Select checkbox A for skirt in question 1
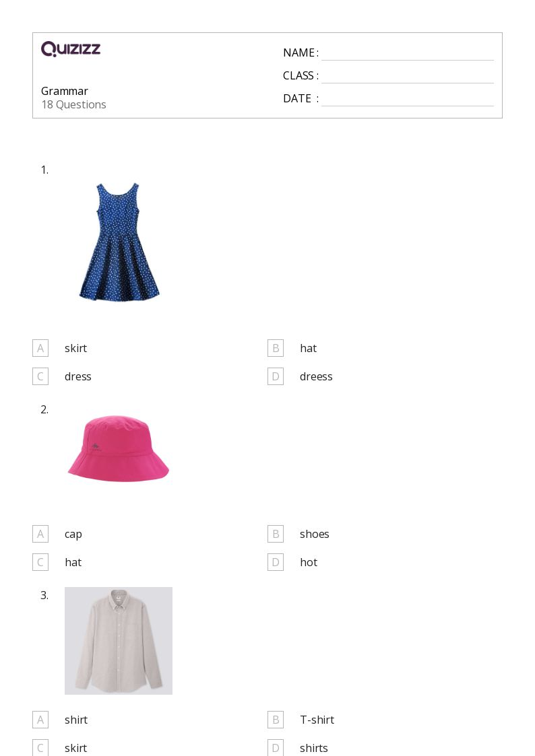The width and height of the screenshot is (535, 756). pyautogui.click(x=40, y=348)
